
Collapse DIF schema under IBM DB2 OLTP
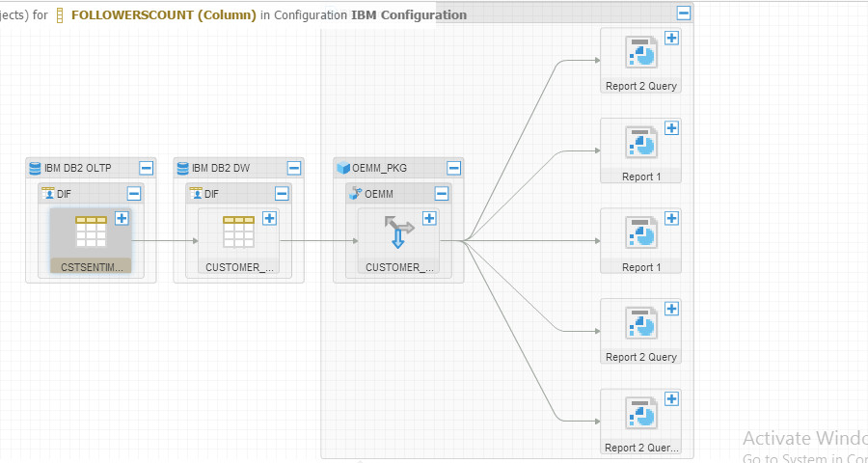pyautogui.click(x=134, y=193)
